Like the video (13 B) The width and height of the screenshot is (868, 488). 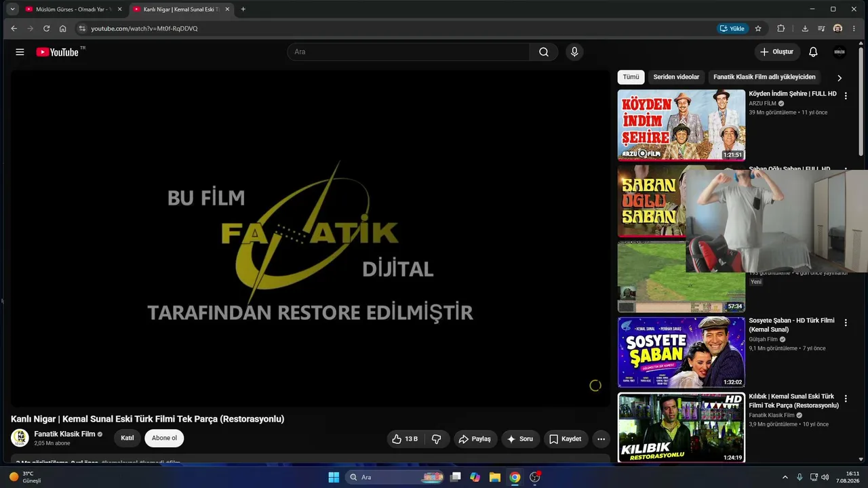(405, 439)
